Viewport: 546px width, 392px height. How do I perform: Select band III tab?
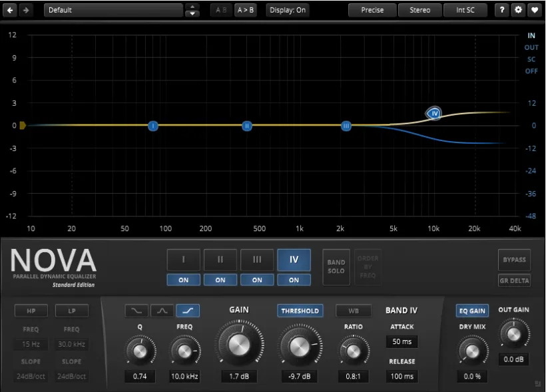(x=257, y=260)
